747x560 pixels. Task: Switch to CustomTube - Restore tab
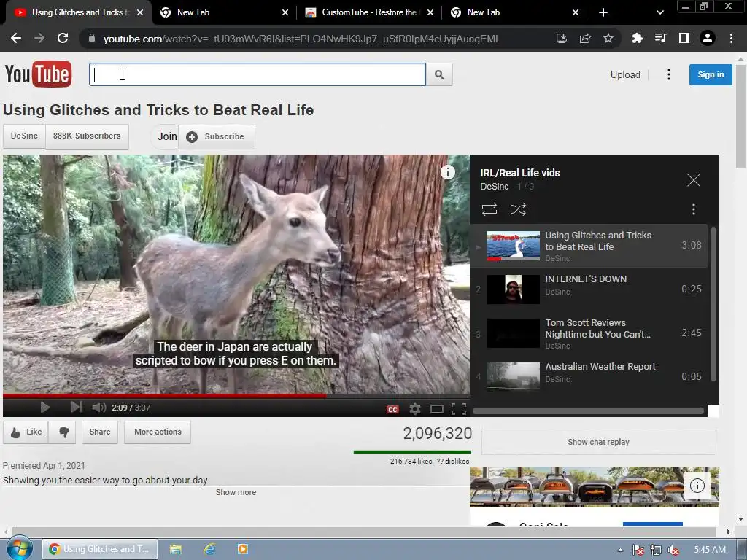(368, 12)
